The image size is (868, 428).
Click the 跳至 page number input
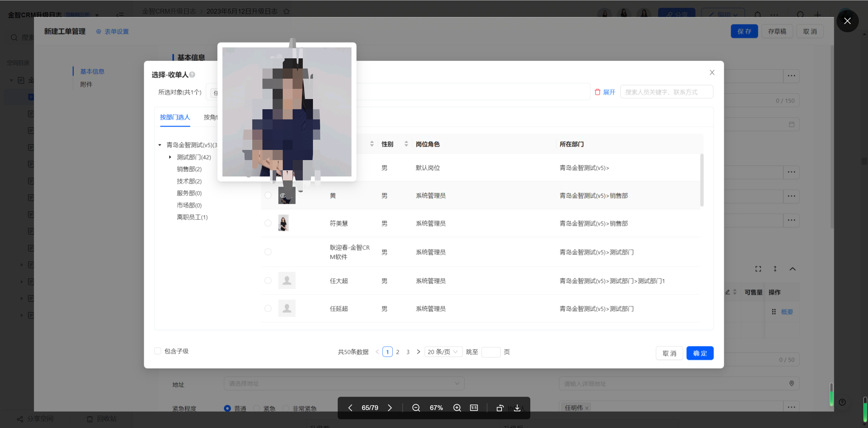coord(491,352)
